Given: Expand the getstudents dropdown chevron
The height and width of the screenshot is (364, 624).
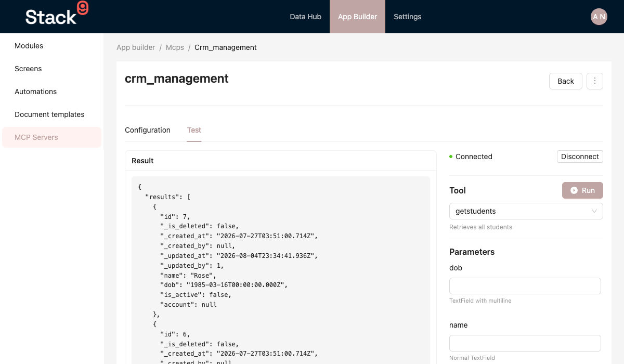Looking at the screenshot, I should coord(594,211).
